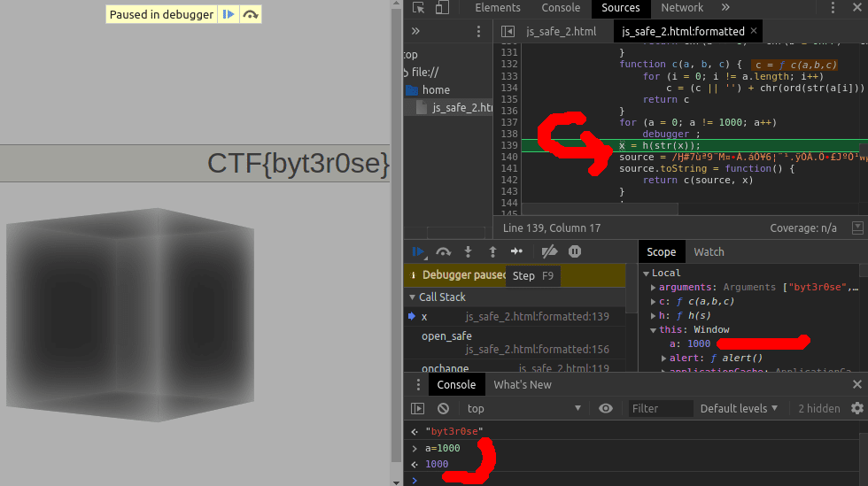Expand the h function entry

point(654,315)
